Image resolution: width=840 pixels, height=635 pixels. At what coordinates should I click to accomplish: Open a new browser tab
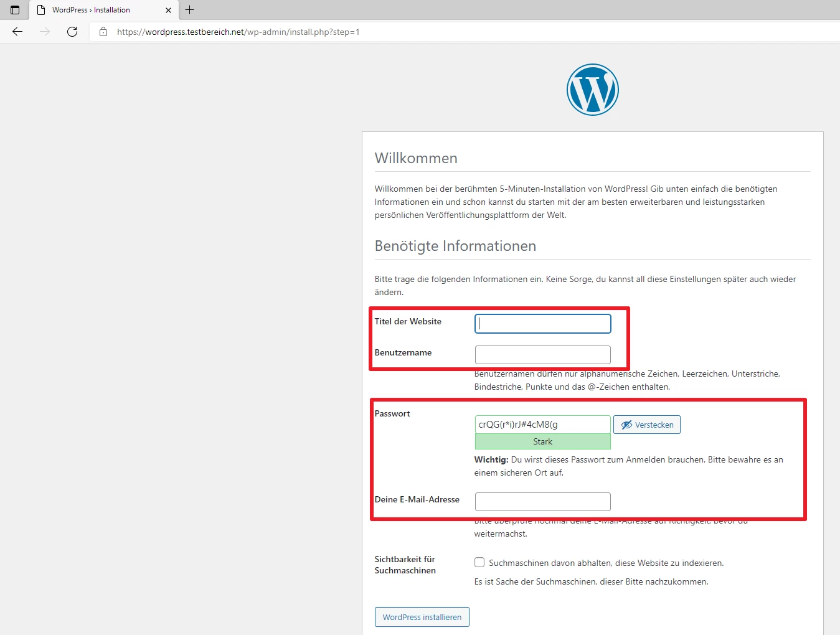[190, 10]
